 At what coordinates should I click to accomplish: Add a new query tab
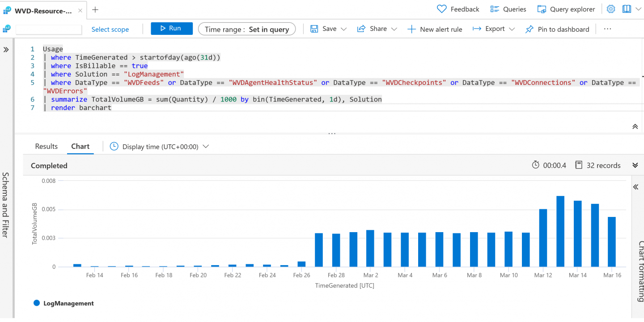[x=95, y=9]
